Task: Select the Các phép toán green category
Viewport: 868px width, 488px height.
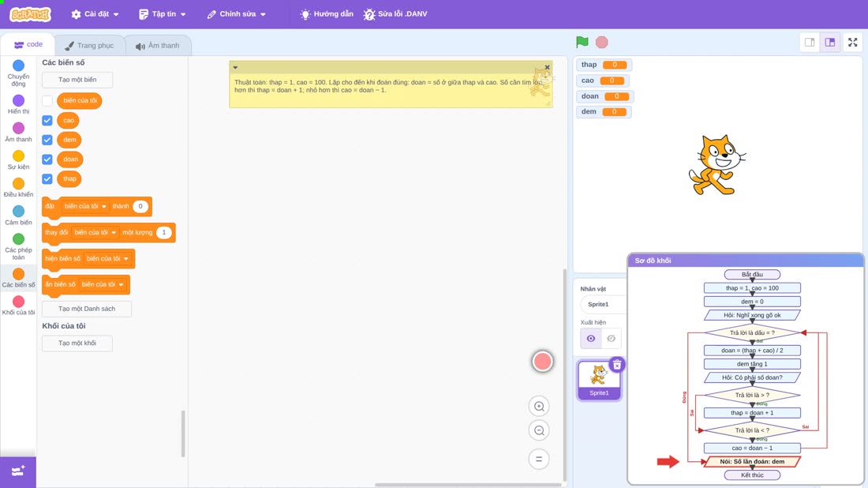Action: coord(18,246)
